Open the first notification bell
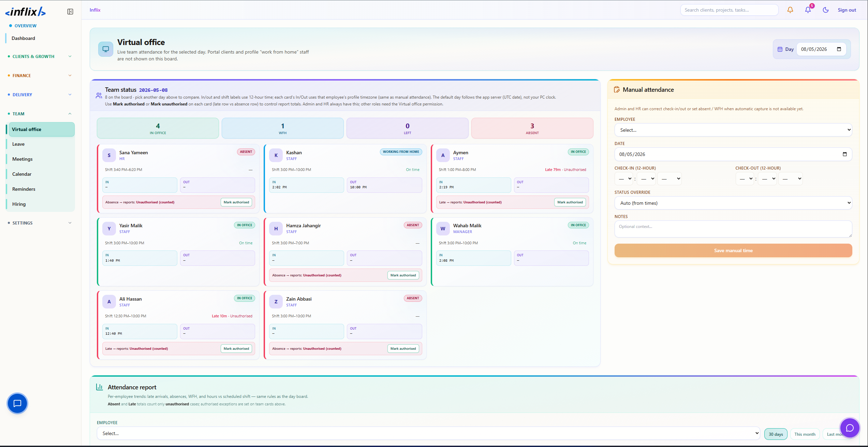This screenshot has height=447, width=868. pyautogui.click(x=790, y=10)
